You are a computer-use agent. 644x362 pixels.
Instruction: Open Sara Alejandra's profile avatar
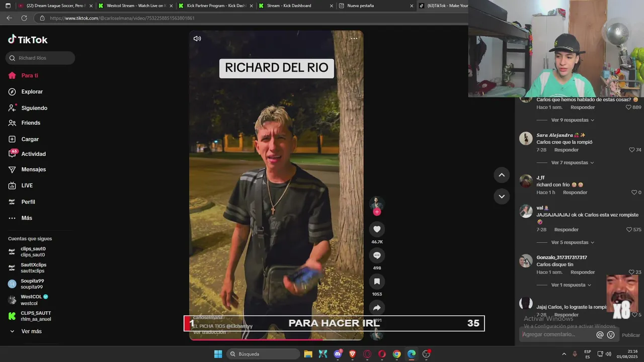526,138
